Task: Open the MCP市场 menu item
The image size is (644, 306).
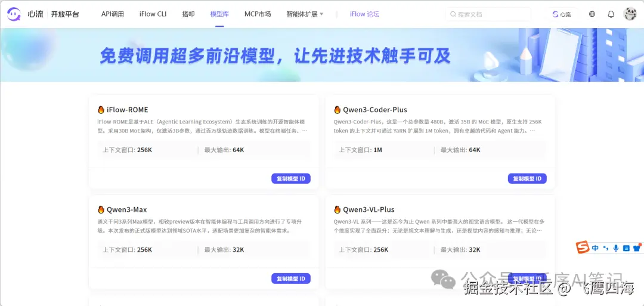Action: pos(258,14)
